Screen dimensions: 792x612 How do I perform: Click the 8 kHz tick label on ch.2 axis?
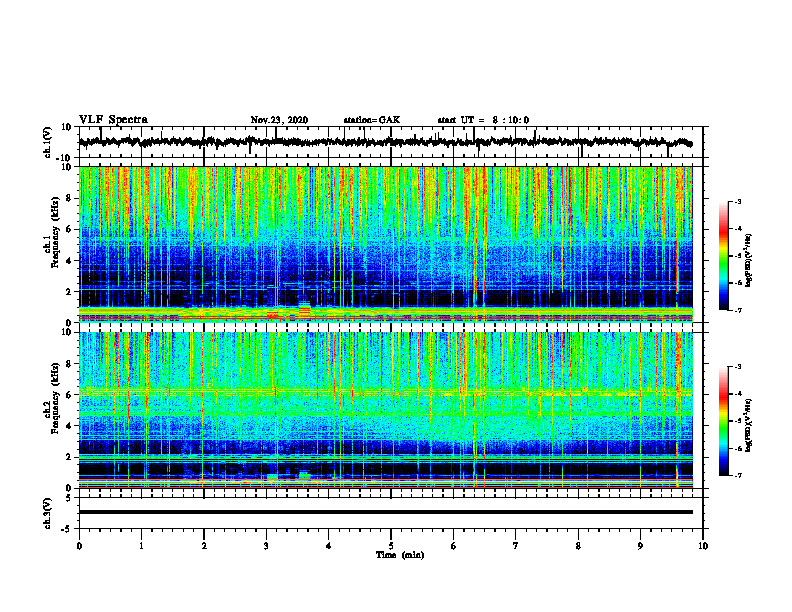70,364
